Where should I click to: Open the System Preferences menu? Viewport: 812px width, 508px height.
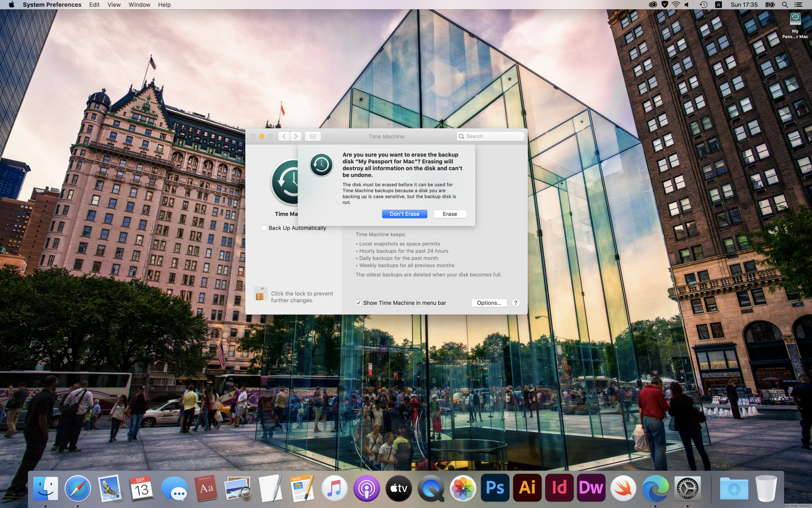(52, 4)
